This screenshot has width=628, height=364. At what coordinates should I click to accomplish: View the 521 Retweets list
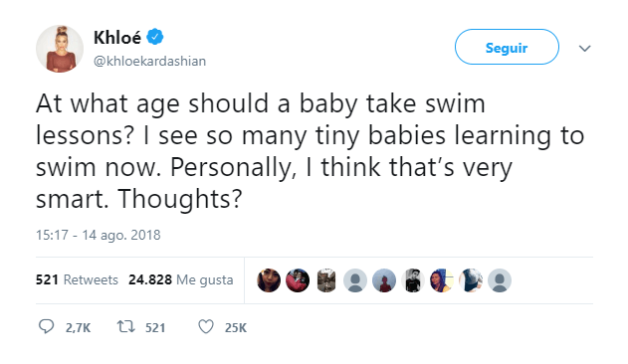click(x=77, y=279)
